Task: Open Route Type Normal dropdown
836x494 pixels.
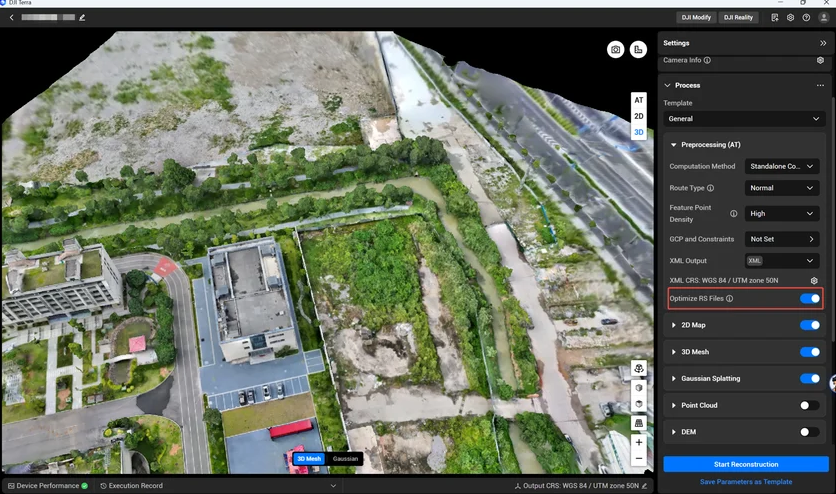Action: (x=782, y=188)
